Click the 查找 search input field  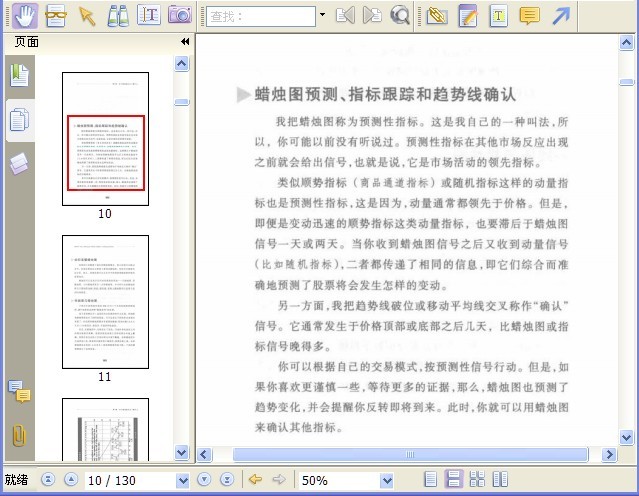click(261, 16)
